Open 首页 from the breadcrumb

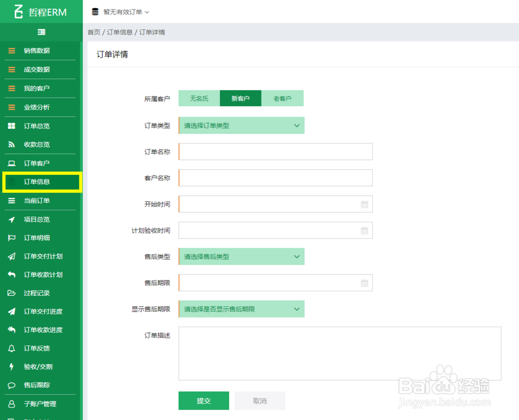93,32
